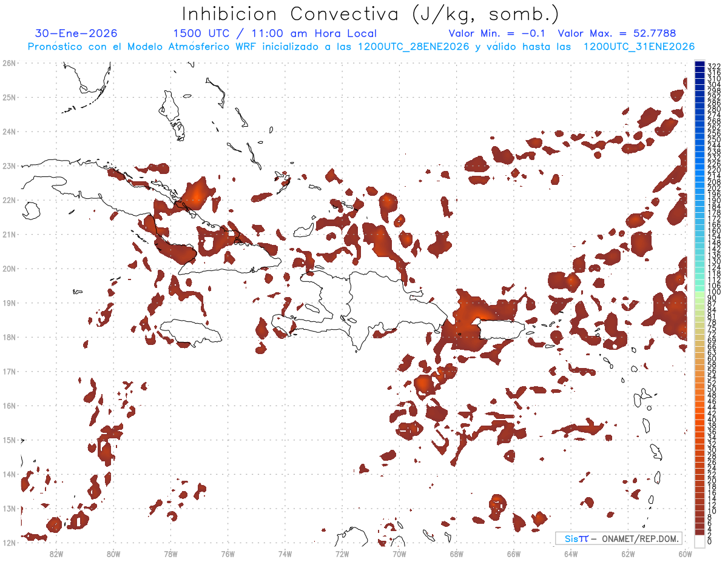728x562 pixels.
Task: Click the '72W' longitude label
Action: click(x=342, y=554)
